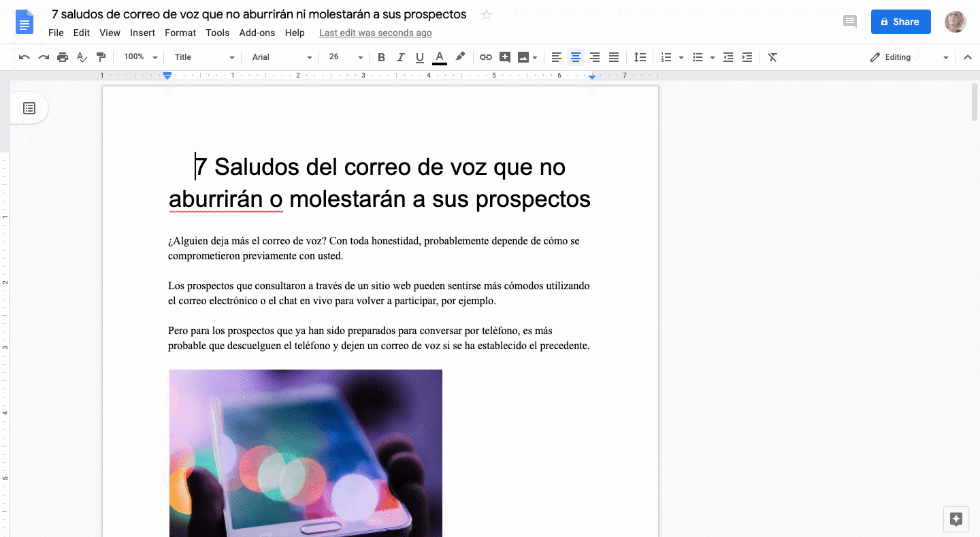Select the Paint format roller tool
This screenshot has height=537, width=980.
(101, 57)
